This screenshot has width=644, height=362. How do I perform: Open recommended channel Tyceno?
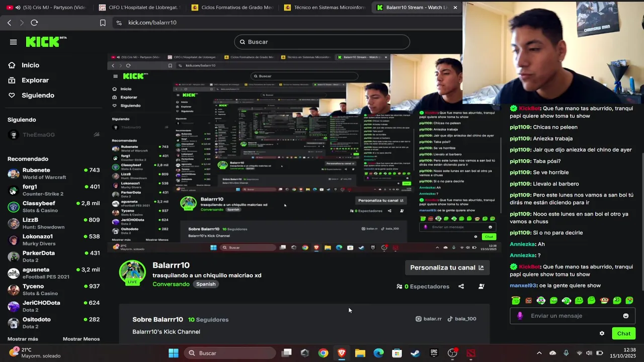53,290
